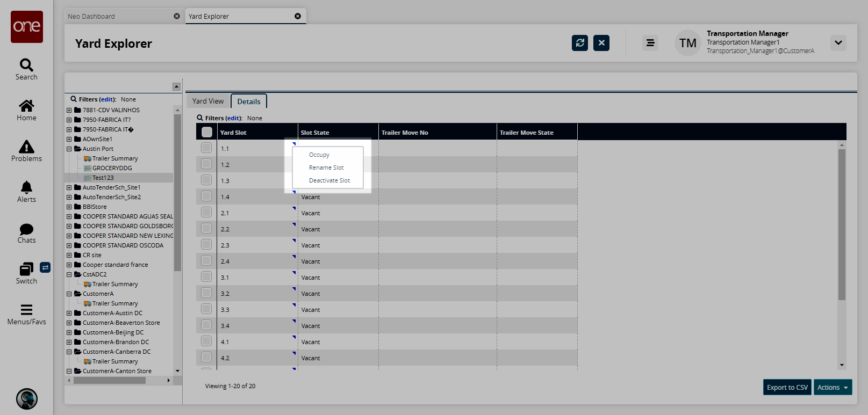Screen dimensions: 868x415
Task: Refresh the Yard Explorer page
Action: pos(580,43)
